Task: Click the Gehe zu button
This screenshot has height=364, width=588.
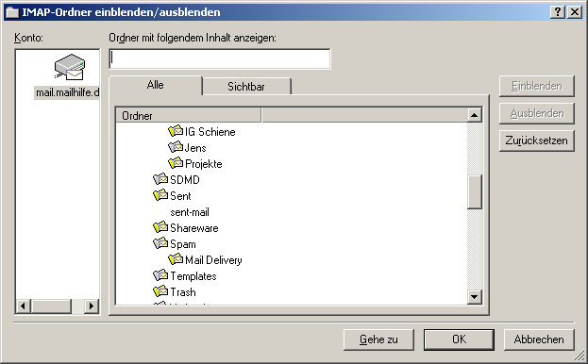Action: [x=378, y=339]
